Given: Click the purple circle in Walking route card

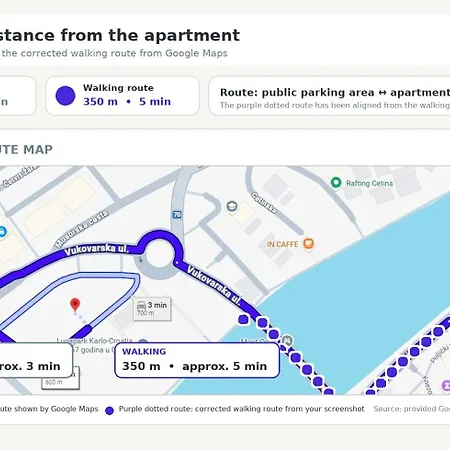Looking at the screenshot, I should pos(65,96).
